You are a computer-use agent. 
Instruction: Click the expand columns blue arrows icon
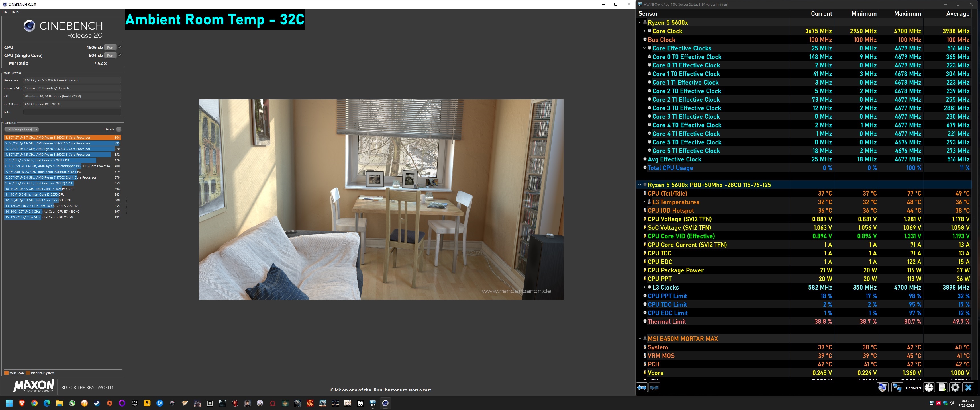coord(642,388)
